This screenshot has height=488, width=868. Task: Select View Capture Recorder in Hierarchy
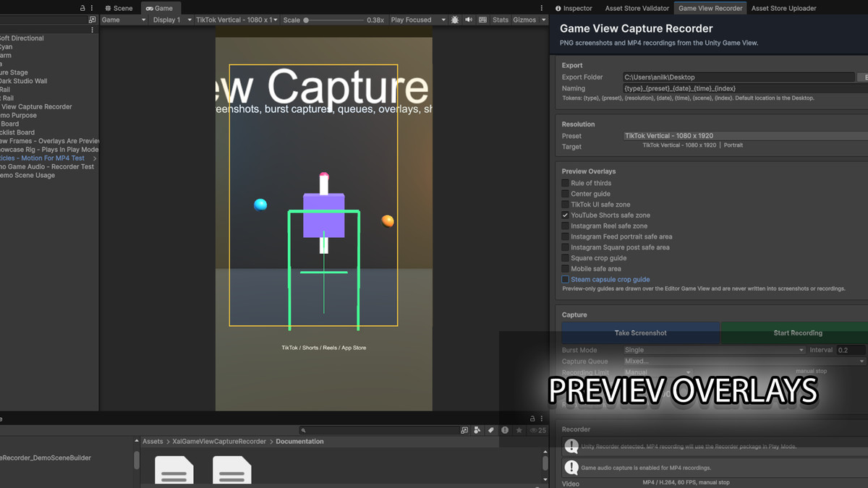coord(36,107)
